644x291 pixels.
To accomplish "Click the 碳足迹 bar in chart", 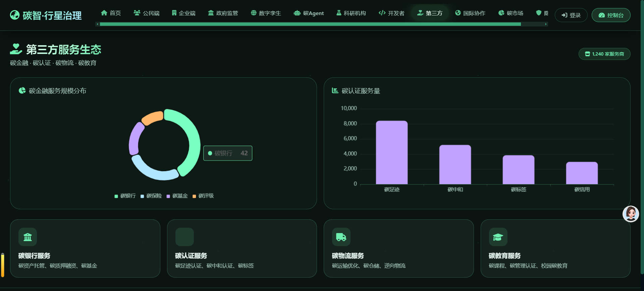I will (392, 152).
